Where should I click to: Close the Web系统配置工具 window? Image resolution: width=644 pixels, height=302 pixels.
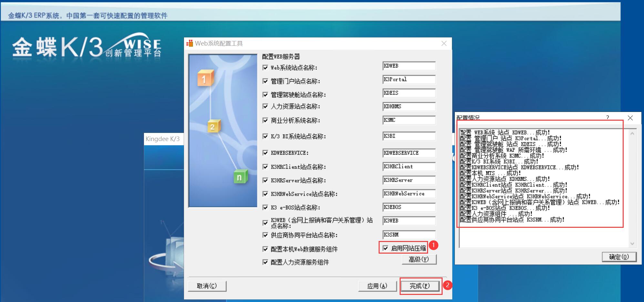point(444,43)
